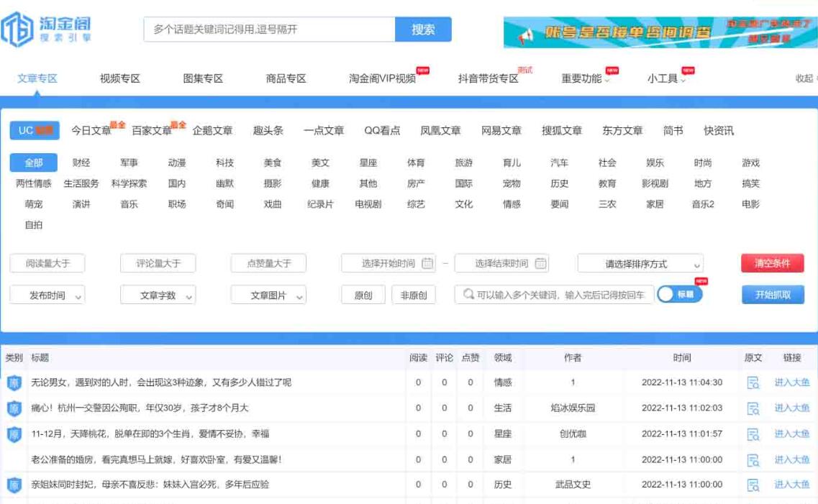Click the 原文 icon beside 武品文史 article
Viewport: 818px width, 504px height.
[x=753, y=485]
